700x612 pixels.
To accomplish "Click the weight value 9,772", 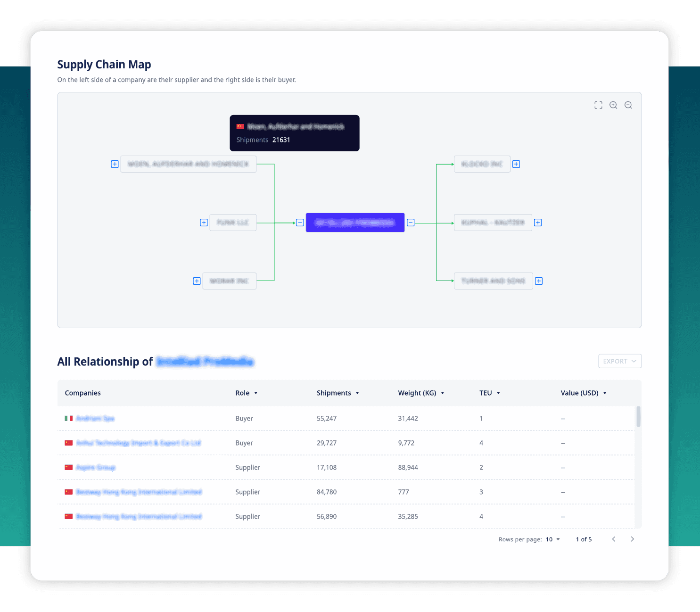I will pyautogui.click(x=406, y=443).
